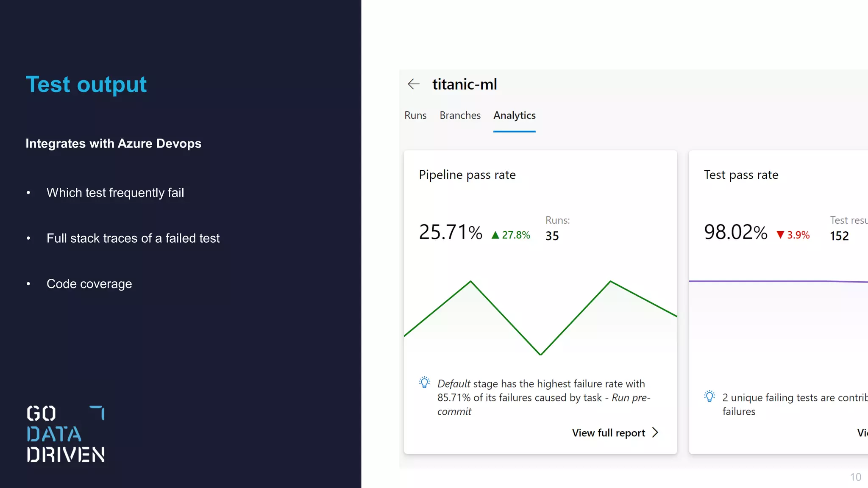Click the lightbulb icon in Pipeline pass rate card

pyautogui.click(x=424, y=383)
